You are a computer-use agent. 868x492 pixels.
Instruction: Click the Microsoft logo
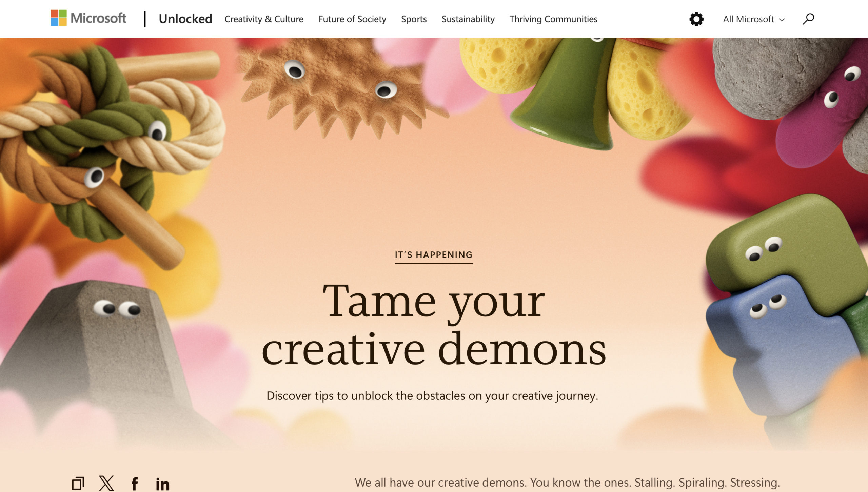88,18
